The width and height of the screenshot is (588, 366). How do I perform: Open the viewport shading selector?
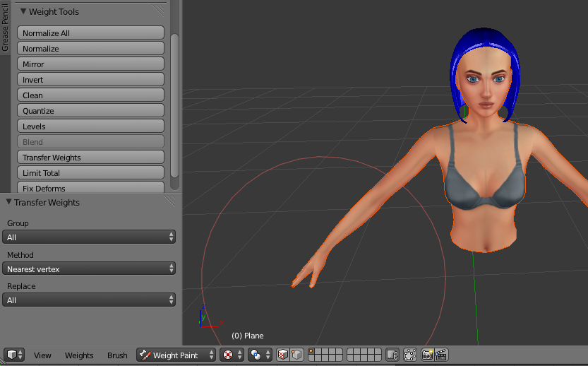(232, 355)
